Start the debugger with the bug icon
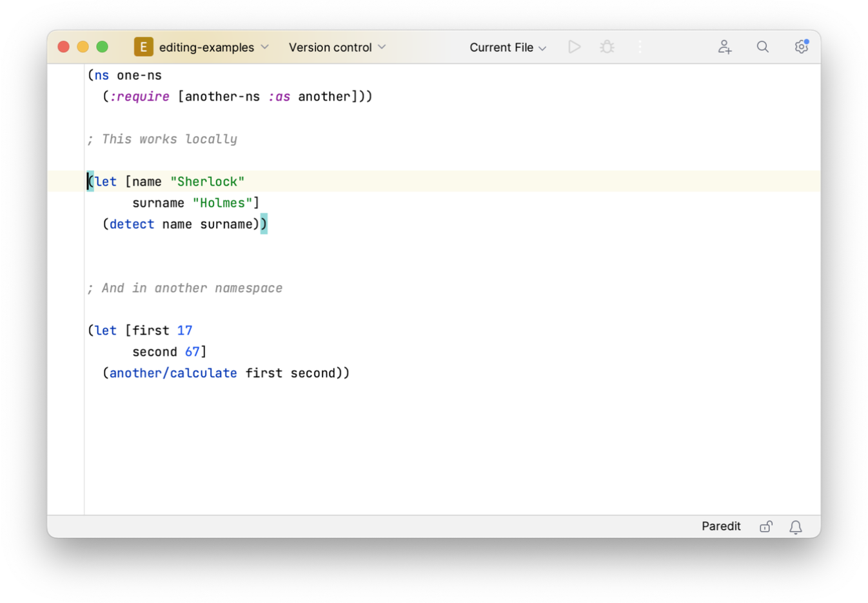Viewport: 868px width, 603px height. coord(607,47)
